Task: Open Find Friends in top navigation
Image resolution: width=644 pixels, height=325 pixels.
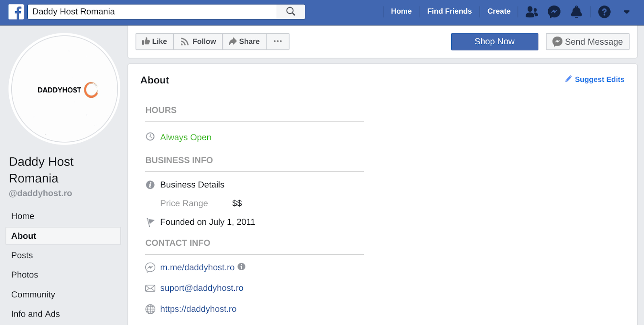Action: tap(449, 11)
